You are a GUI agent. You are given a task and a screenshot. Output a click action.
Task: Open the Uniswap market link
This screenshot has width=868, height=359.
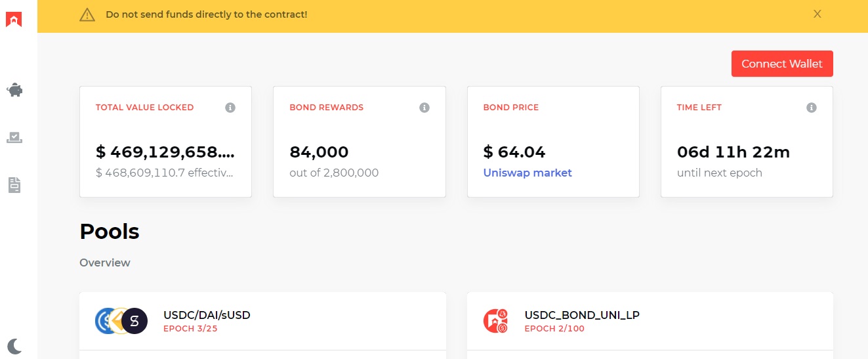coord(527,173)
